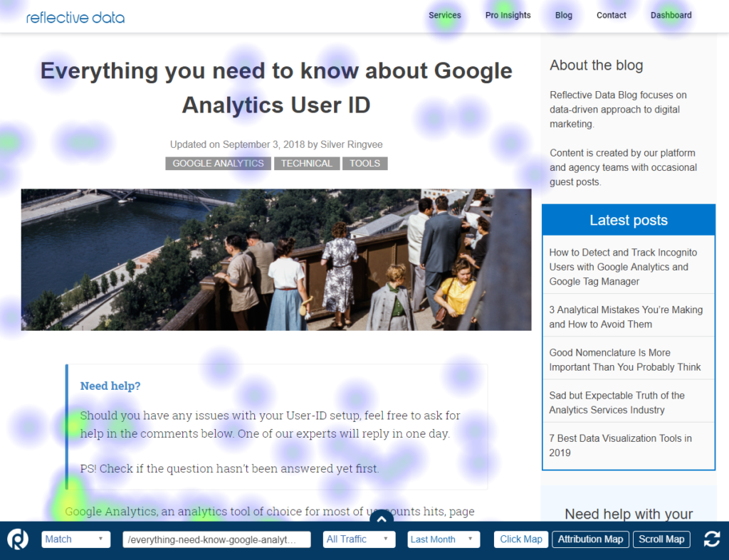
Task: Open the Contact navigation item
Action: point(611,15)
